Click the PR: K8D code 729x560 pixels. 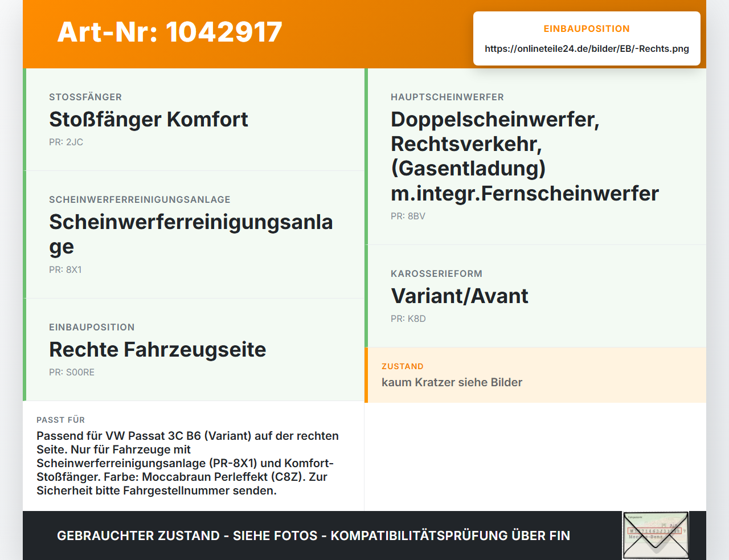[408, 319]
